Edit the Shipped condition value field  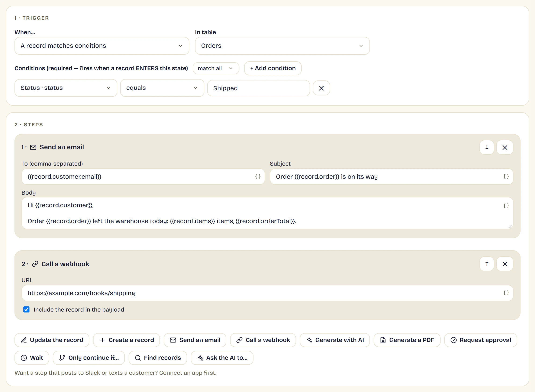(259, 88)
